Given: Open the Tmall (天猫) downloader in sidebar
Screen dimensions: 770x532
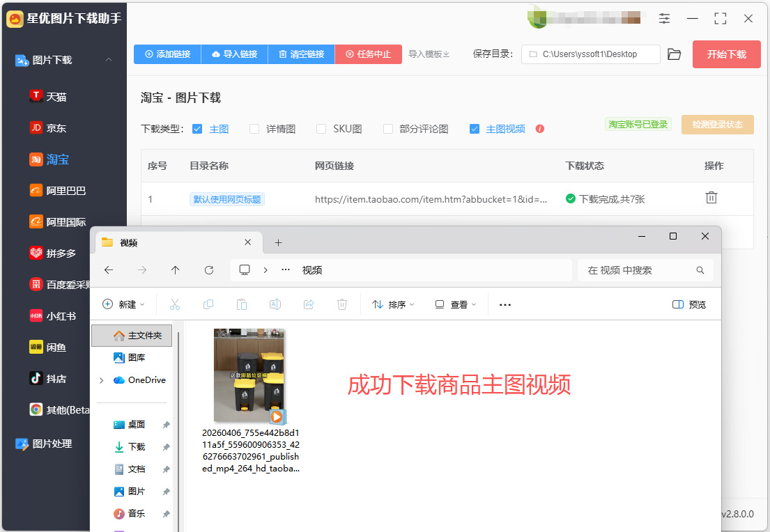Looking at the screenshot, I should tap(48, 97).
